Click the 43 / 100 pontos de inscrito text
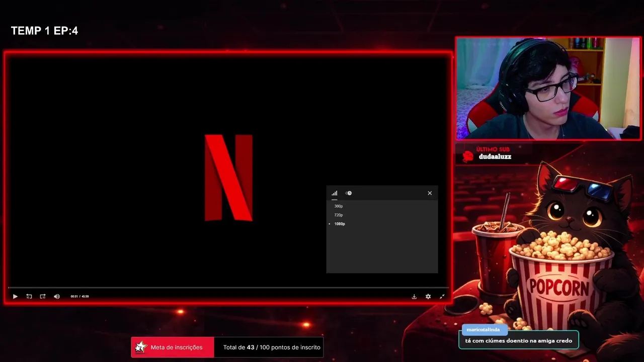 (x=283, y=347)
